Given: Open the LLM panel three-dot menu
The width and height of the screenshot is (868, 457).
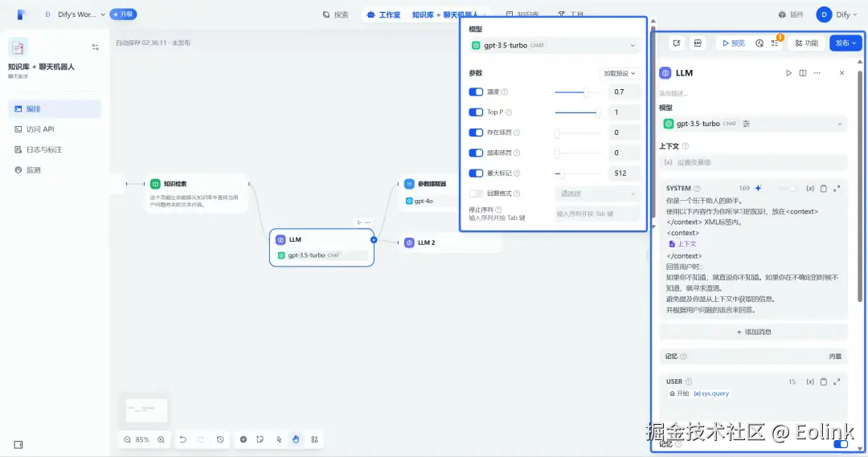Looking at the screenshot, I should click(817, 73).
